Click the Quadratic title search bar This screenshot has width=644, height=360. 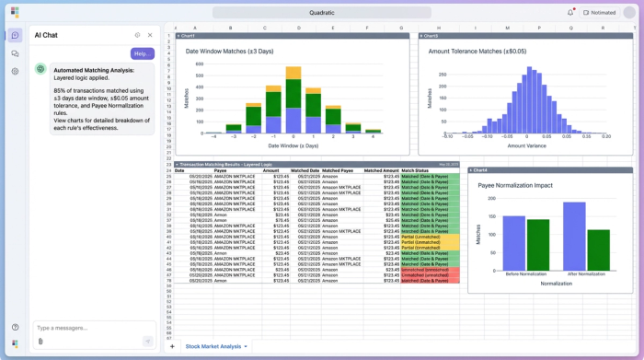(322, 13)
